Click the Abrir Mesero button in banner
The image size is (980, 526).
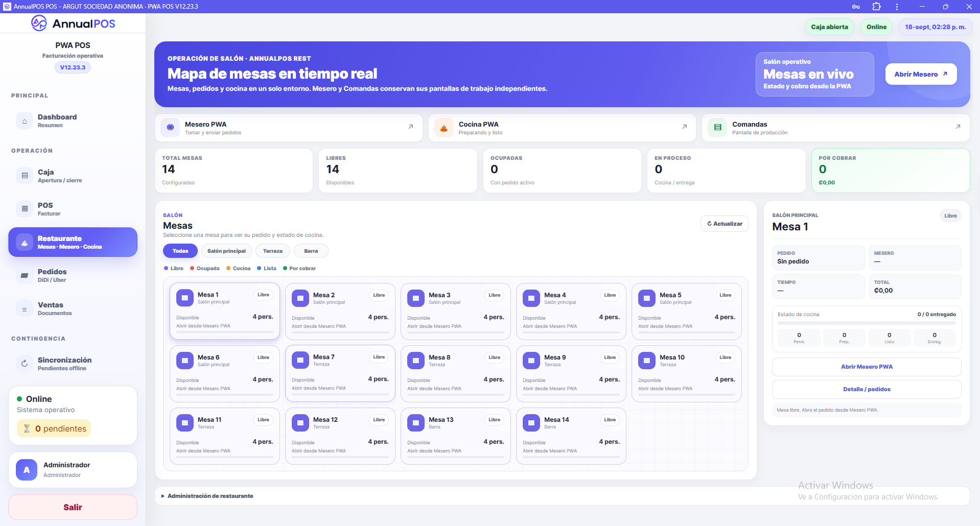[x=921, y=74]
